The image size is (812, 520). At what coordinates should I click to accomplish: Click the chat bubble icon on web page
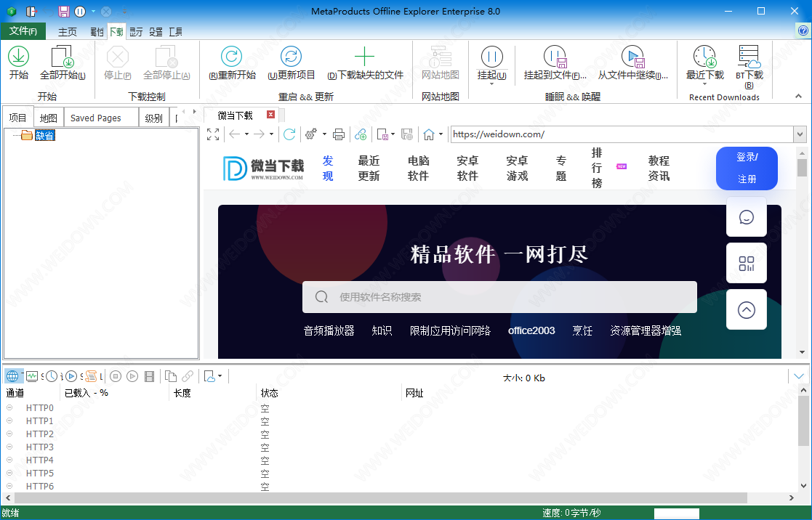point(747,217)
